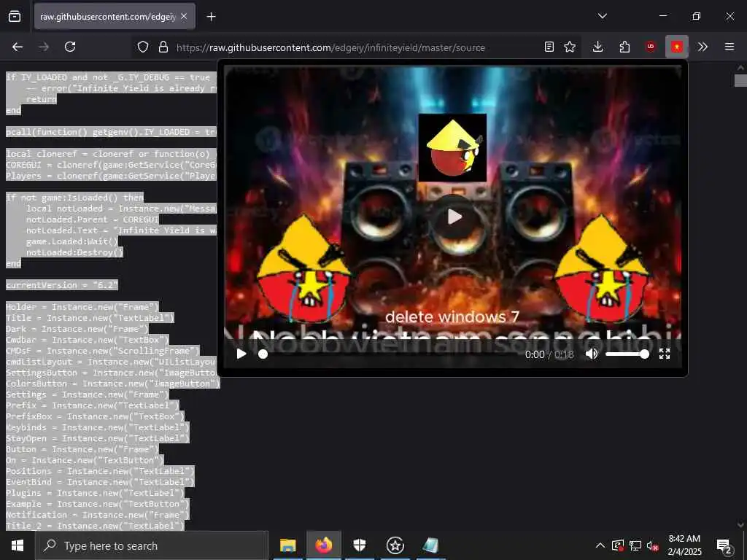Switch to the raw.githubusercontent.com tab

coord(108,17)
